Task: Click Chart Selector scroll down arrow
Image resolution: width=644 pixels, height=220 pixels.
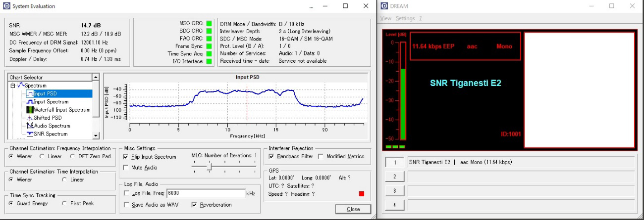Action: pyautogui.click(x=96, y=135)
